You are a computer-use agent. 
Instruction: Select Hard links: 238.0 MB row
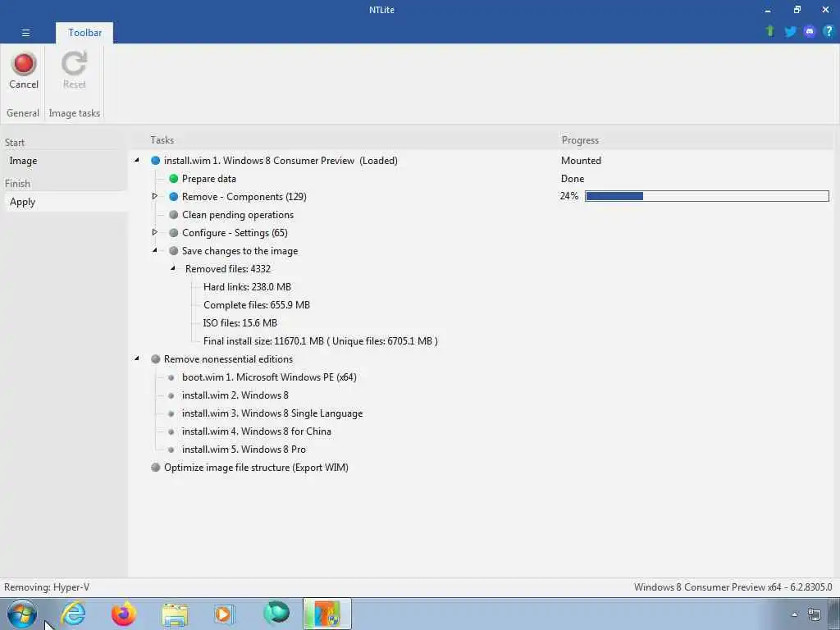[x=247, y=286]
